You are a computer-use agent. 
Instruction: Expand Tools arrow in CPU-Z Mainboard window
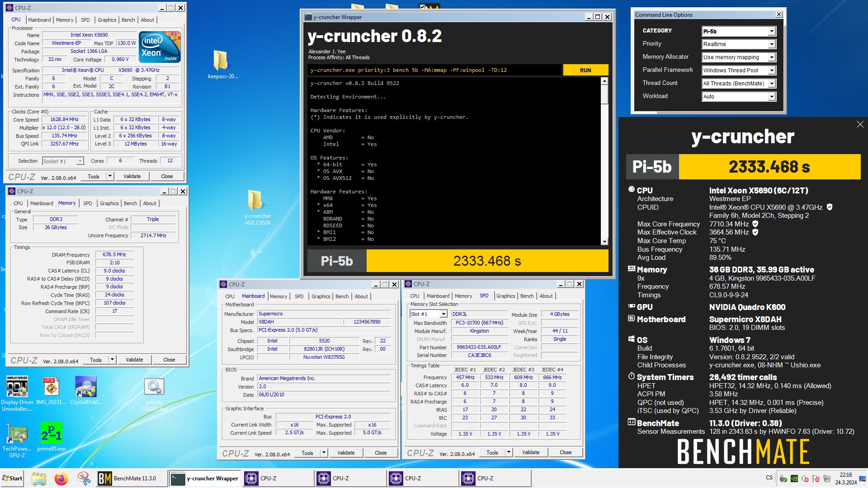click(324, 453)
